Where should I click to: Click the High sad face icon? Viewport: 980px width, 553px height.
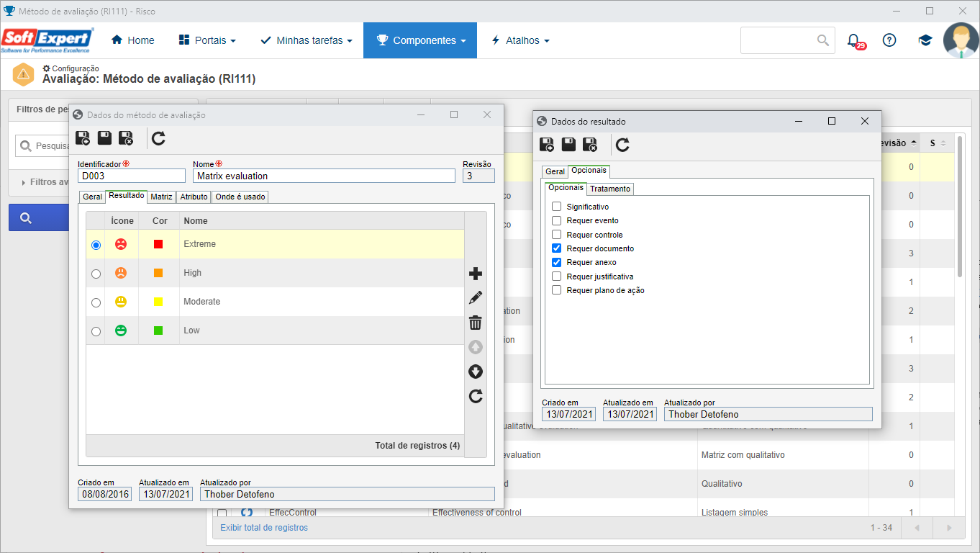pyautogui.click(x=121, y=273)
